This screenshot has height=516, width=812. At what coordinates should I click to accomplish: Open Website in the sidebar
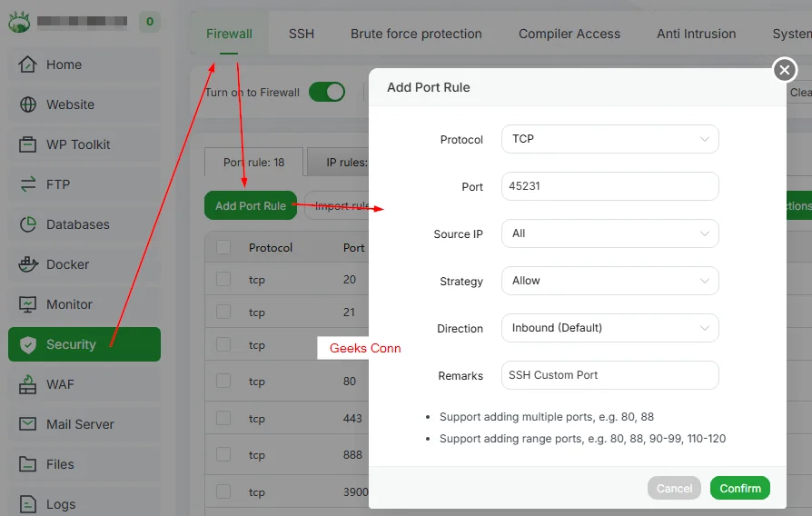84,104
